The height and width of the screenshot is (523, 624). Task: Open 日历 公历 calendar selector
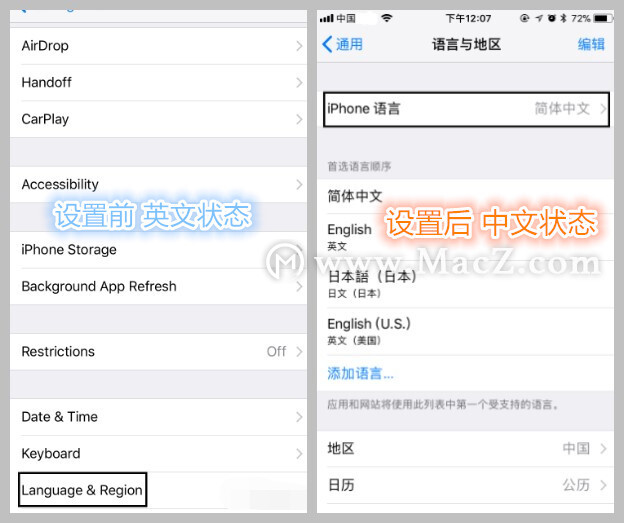(466, 485)
